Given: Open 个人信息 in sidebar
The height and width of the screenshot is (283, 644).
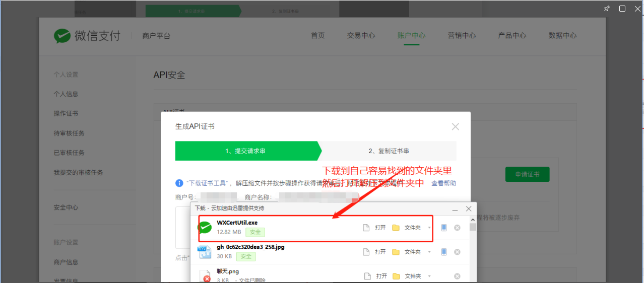Looking at the screenshot, I should tap(66, 94).
